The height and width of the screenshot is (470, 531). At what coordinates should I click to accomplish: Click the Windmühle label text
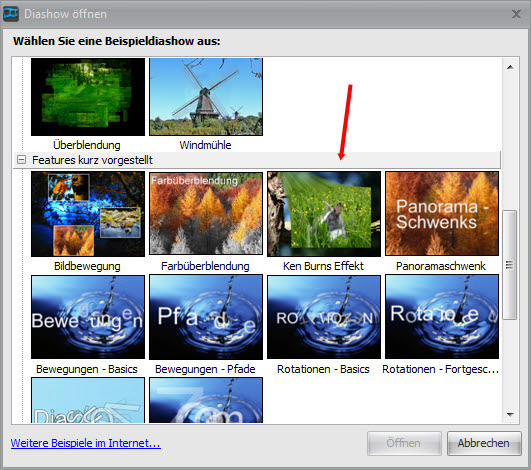[206, 145]
